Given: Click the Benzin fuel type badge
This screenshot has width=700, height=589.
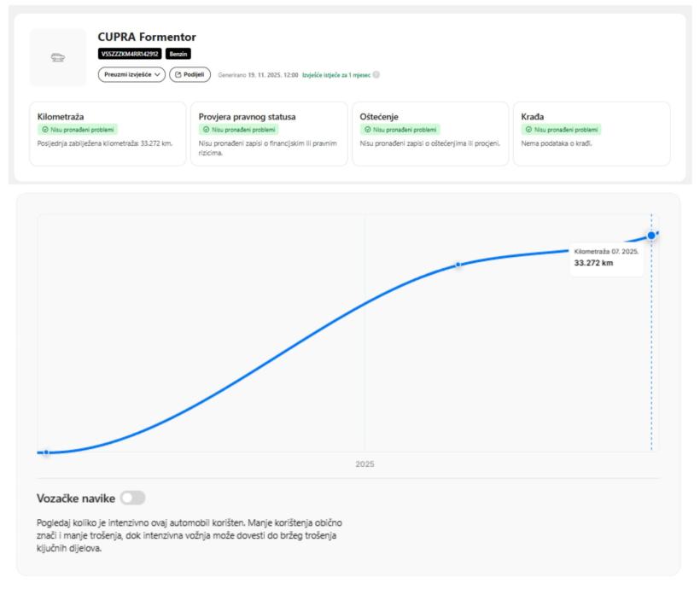Looking at the screenshot, I should click(x=166, y=54).
